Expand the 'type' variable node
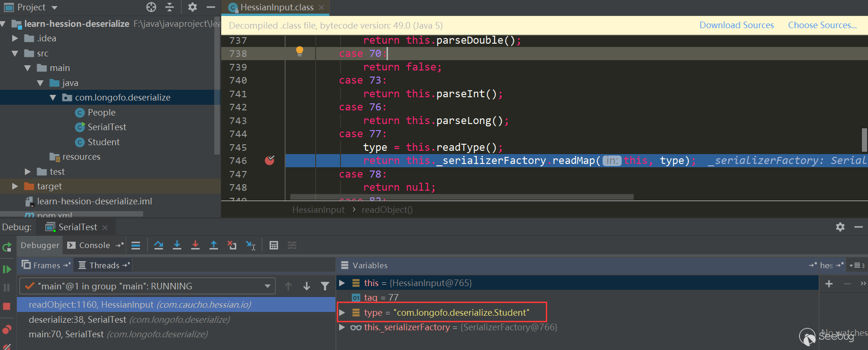 342,312
